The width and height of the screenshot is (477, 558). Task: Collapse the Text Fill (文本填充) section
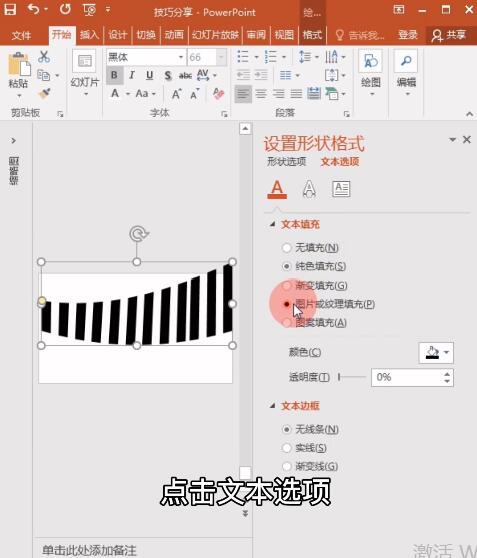point(272,224)
